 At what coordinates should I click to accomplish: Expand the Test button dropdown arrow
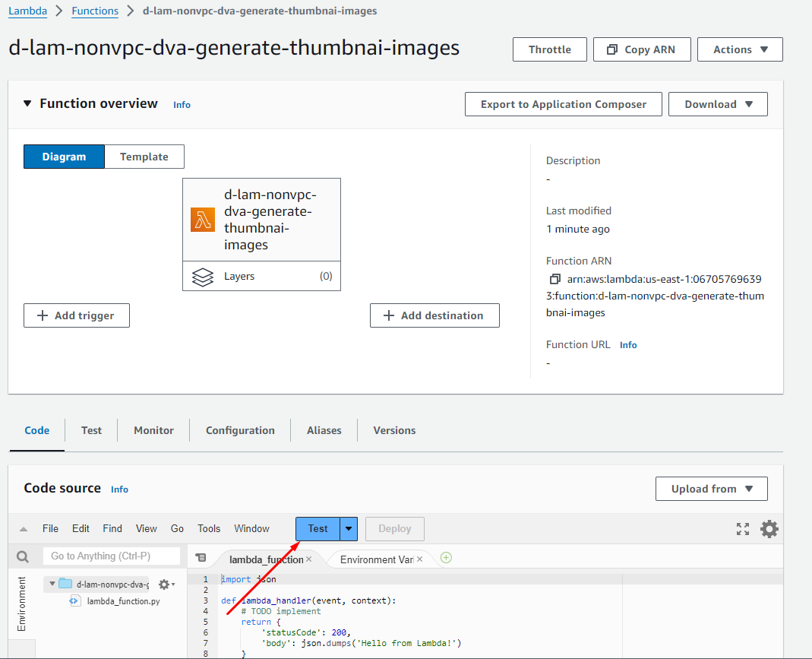coord(349,529)
